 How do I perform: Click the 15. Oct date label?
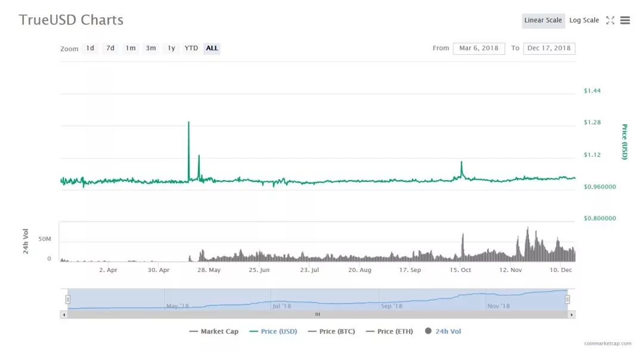(460, 270)
